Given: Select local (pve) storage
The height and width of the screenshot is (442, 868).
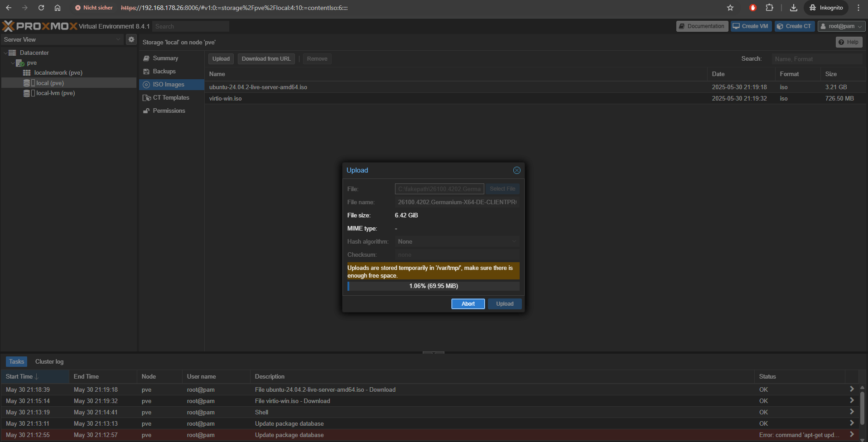Looking at the screenshot, I should [x=50, y=83].
